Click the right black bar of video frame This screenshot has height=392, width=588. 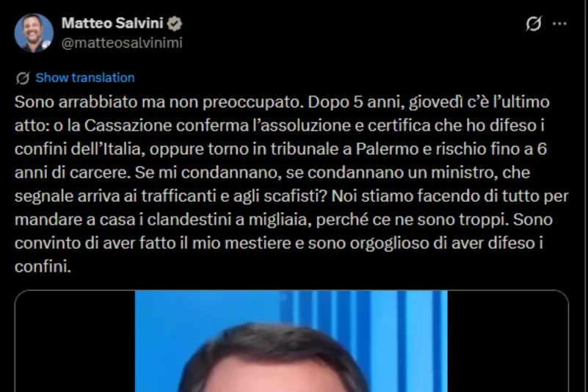pos(508,341)
